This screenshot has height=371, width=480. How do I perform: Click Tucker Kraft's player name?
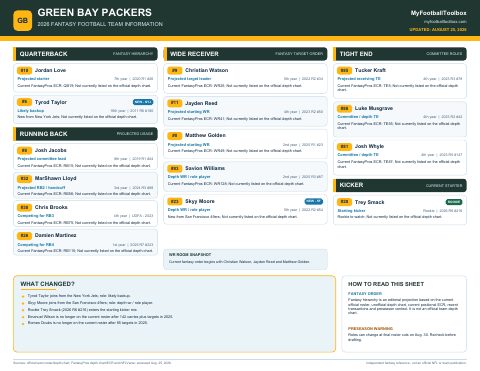point(370,70)
